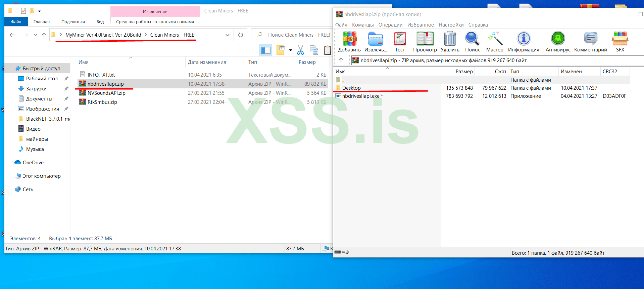Open the new folder button dropdown arrow

pos(291,50)
